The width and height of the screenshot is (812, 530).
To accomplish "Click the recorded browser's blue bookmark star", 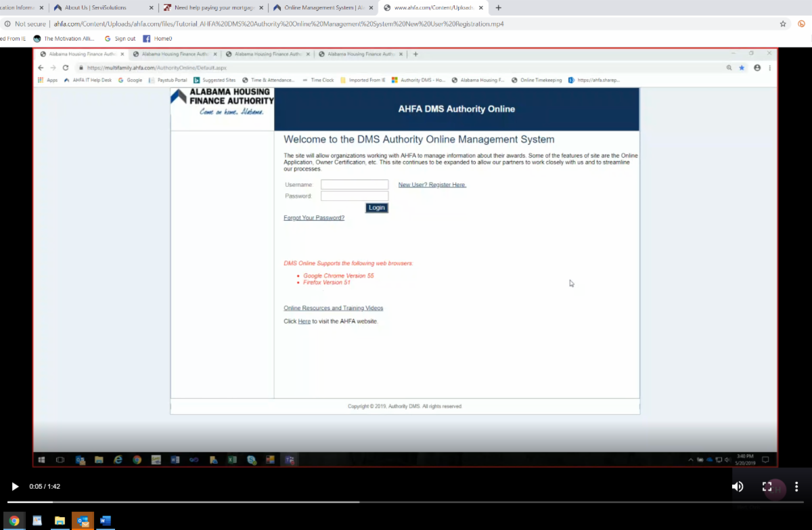I will click(x=742, y=68).
